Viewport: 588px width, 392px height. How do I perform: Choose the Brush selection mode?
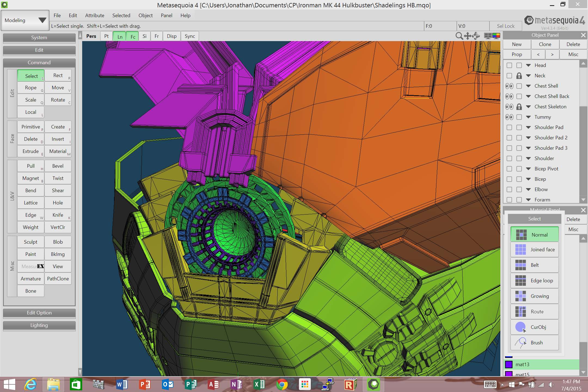535,343
